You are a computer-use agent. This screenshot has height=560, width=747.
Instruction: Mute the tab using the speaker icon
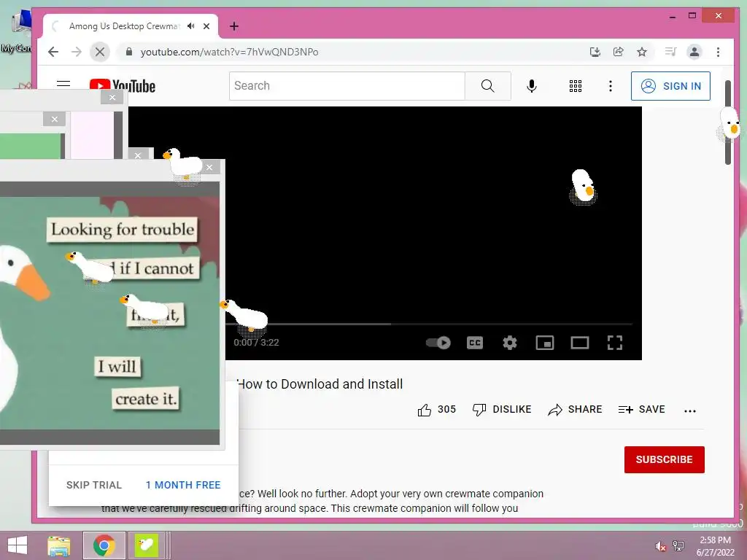(x=191, y=26)
